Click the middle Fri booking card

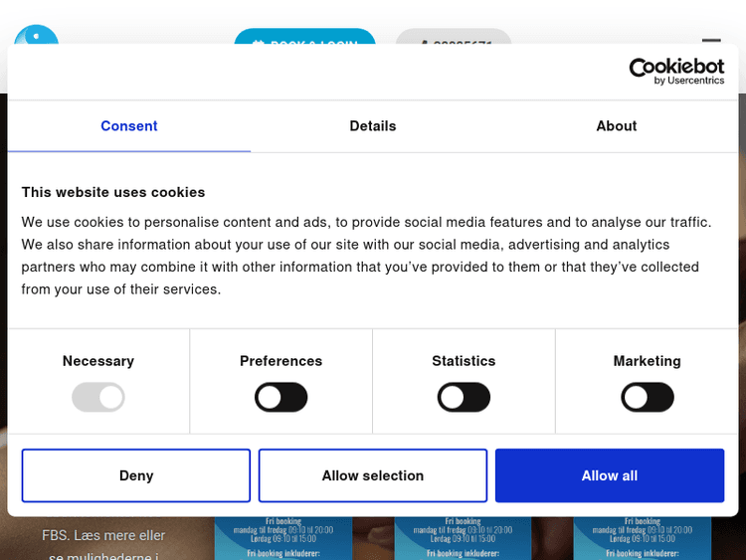pos(462,538)
